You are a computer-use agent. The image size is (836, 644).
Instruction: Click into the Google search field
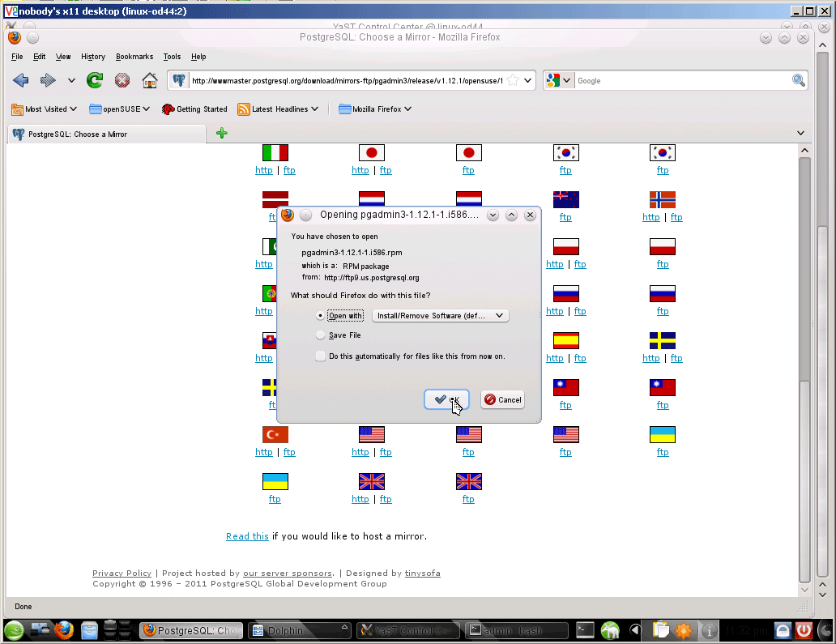pos(682,80)
